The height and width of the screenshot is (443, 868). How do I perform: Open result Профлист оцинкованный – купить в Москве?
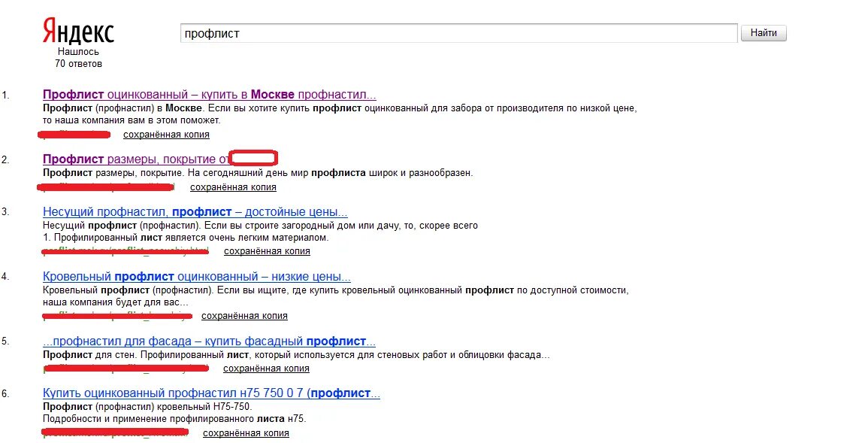coord(209,95)
